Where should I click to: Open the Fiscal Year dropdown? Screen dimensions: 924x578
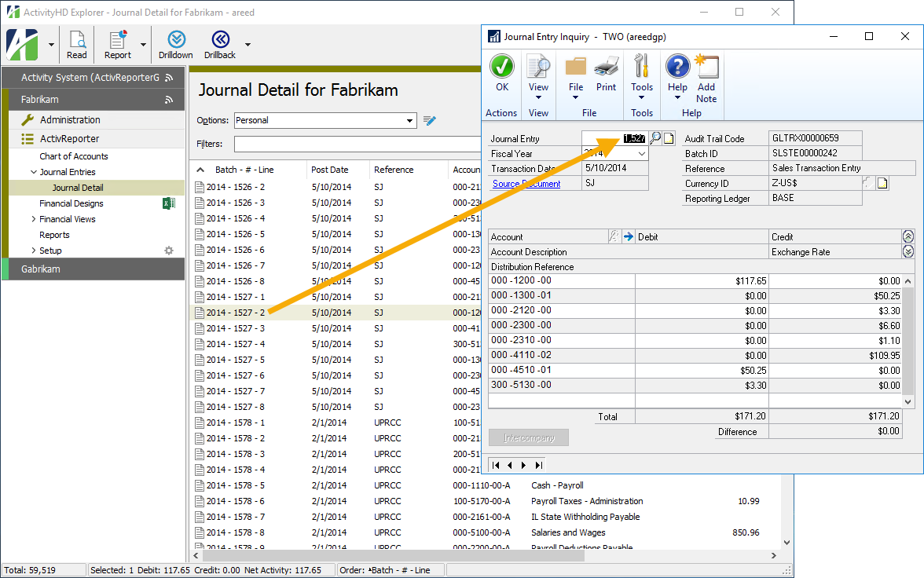642,154
